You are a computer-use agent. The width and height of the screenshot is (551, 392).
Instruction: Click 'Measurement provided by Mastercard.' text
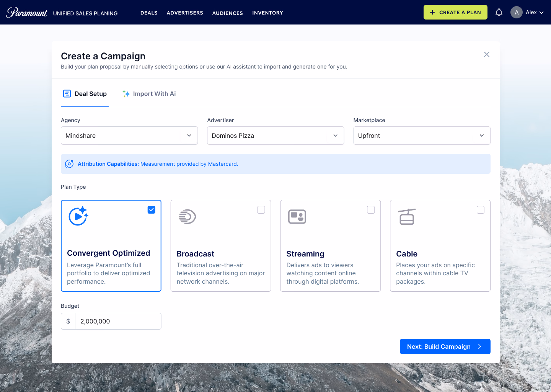click(189, 164)
